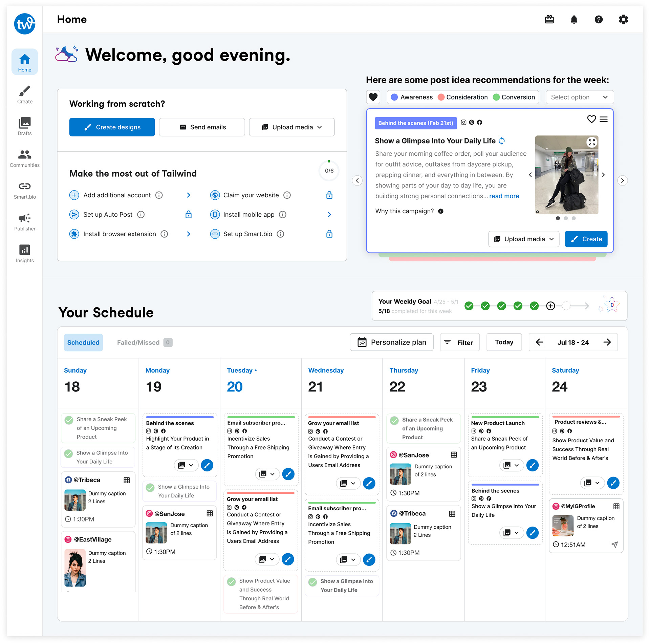Click the notifications bell icon

[x=574, y=20]
